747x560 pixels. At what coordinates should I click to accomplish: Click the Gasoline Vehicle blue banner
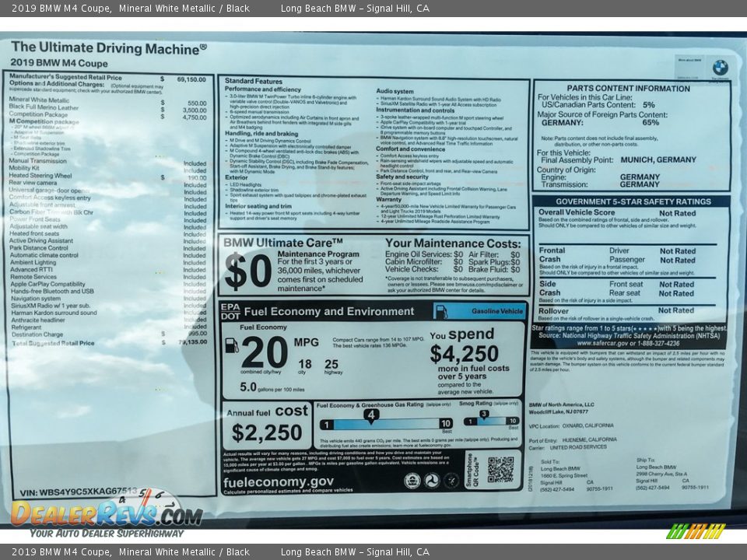[479, 312]
